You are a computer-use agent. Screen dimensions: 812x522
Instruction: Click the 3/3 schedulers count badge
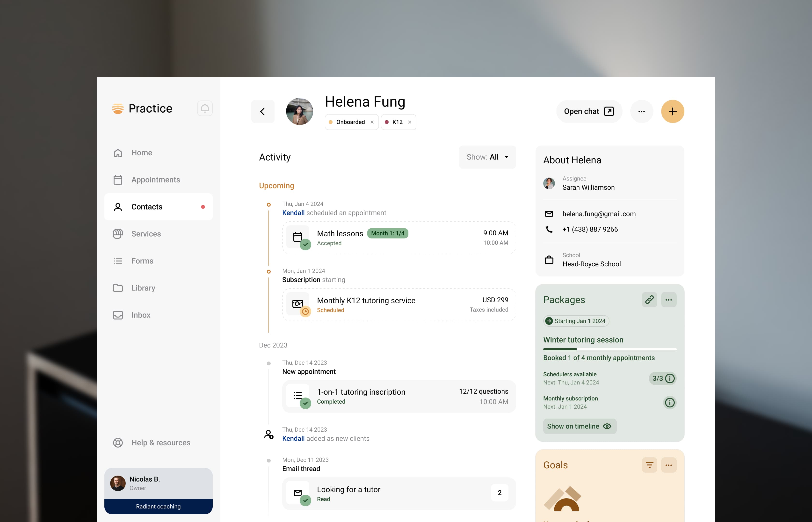point(663,378)
